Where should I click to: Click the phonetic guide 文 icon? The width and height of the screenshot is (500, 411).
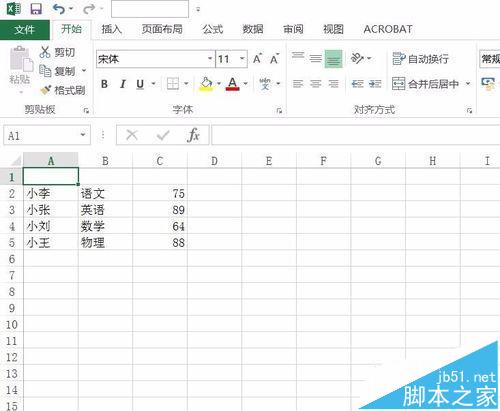(265, 84)
